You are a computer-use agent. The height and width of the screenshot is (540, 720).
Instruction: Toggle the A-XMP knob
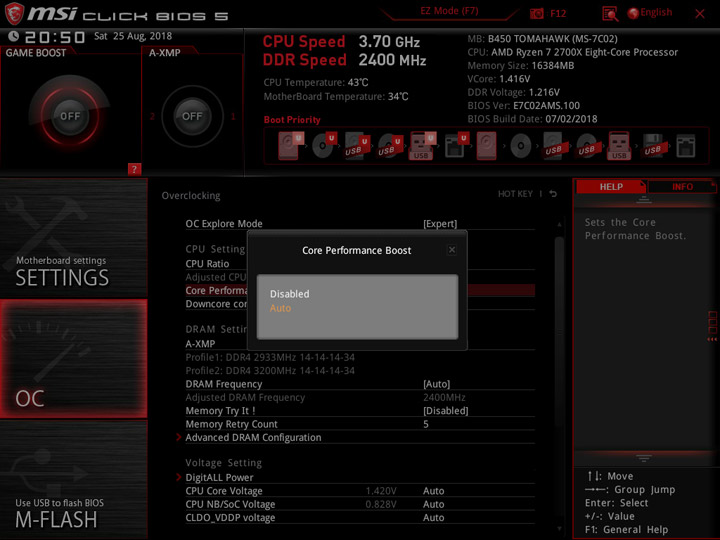(x=192, y=116)
